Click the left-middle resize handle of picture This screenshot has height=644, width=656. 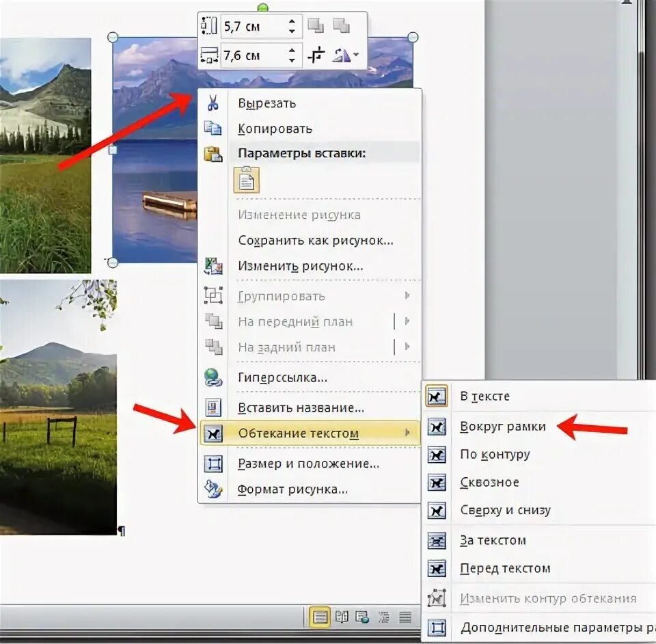pos(113,150)
